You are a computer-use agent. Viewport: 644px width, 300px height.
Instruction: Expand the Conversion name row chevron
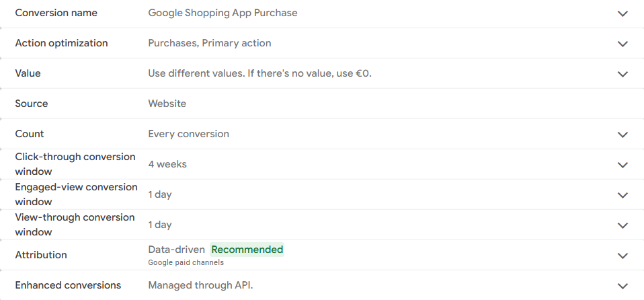(622, 13)
